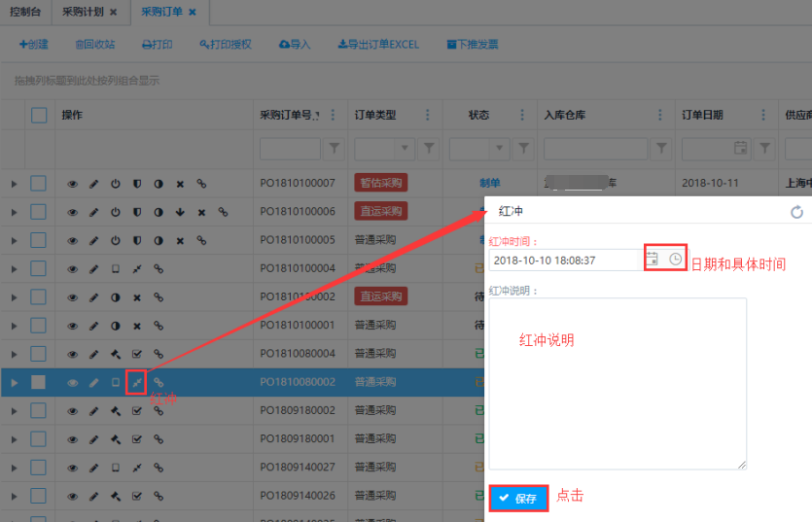Viewport: 812px width, 522px height.
Task: Open the clock time picker for 红冲时间
Action: (x=675, y=260)
